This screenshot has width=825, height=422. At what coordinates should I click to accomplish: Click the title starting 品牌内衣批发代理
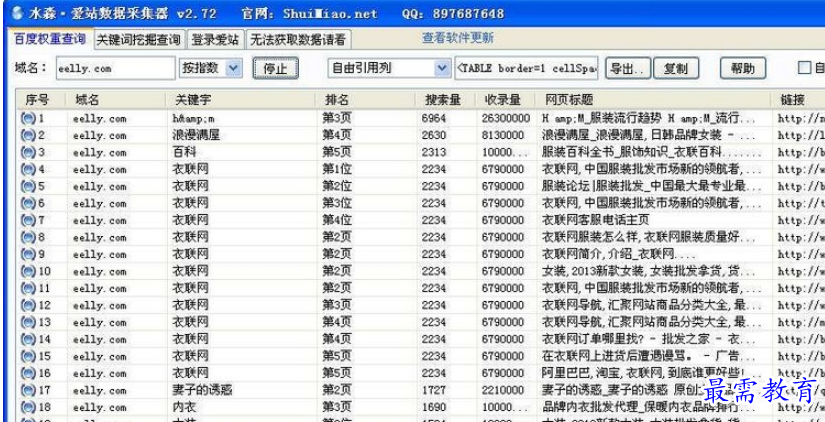coord(647,407)
